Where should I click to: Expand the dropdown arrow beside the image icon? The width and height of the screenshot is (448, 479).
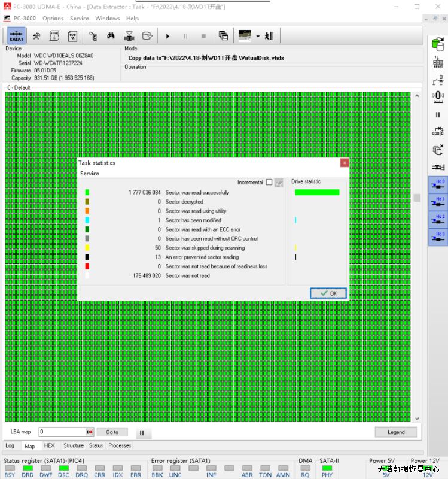click(258, 36)
